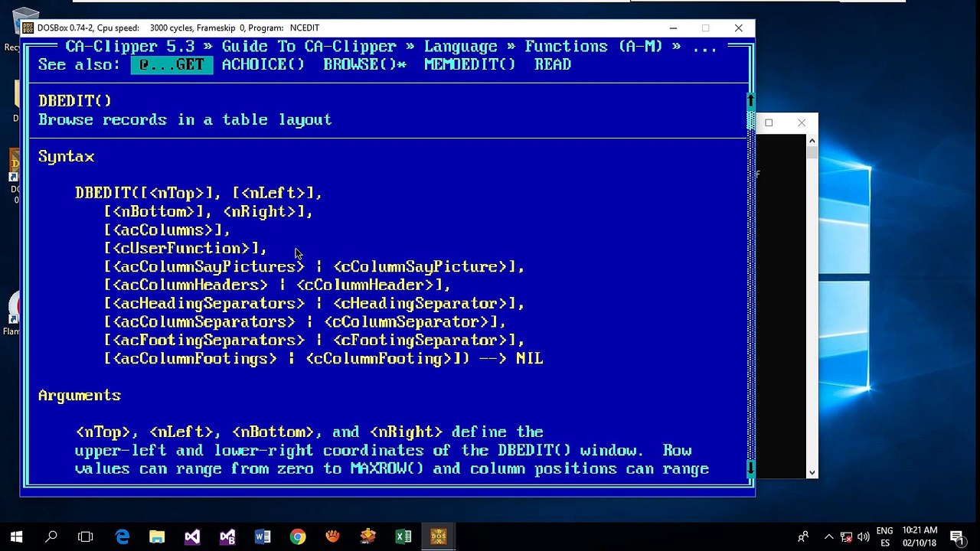980x551 pixels.
Task: Open the People tray icon
Action: click(803, 536)
